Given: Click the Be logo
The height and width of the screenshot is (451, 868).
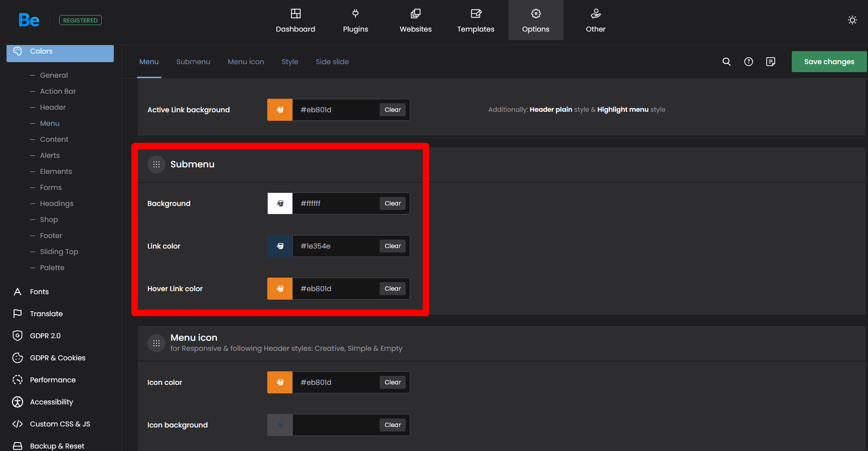Looking at the screenshot, I should pyautogui.click(x=29, y=20).
